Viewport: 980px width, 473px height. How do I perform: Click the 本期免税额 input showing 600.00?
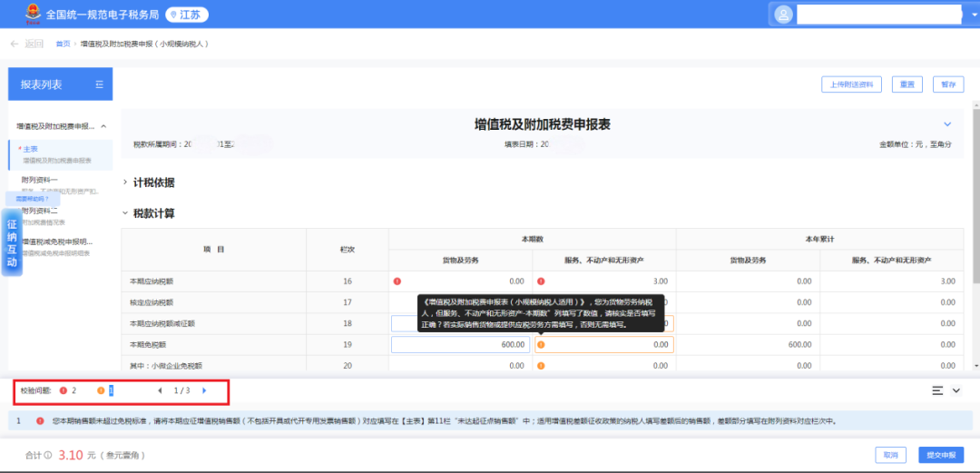pos(460,345)
